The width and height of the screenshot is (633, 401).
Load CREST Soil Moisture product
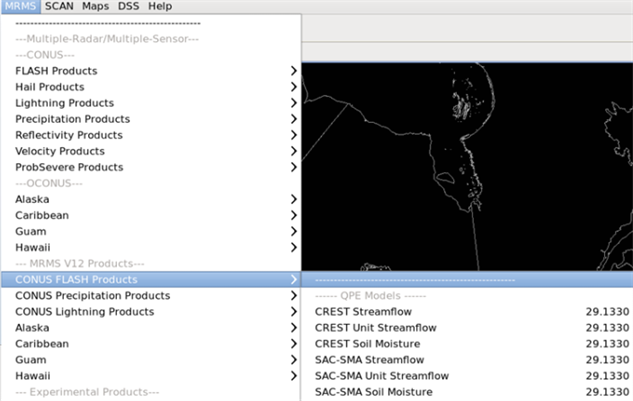[x=467, y=344]
